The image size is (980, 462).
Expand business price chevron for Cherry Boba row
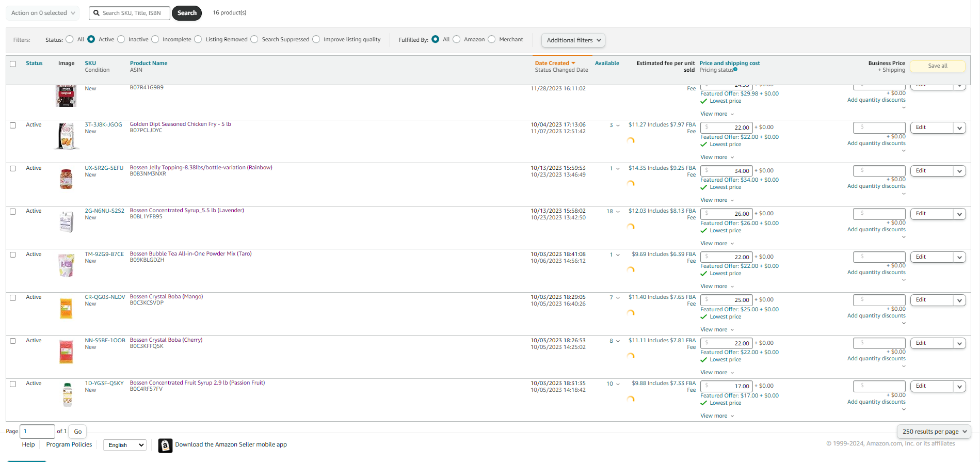coord(904,367)
